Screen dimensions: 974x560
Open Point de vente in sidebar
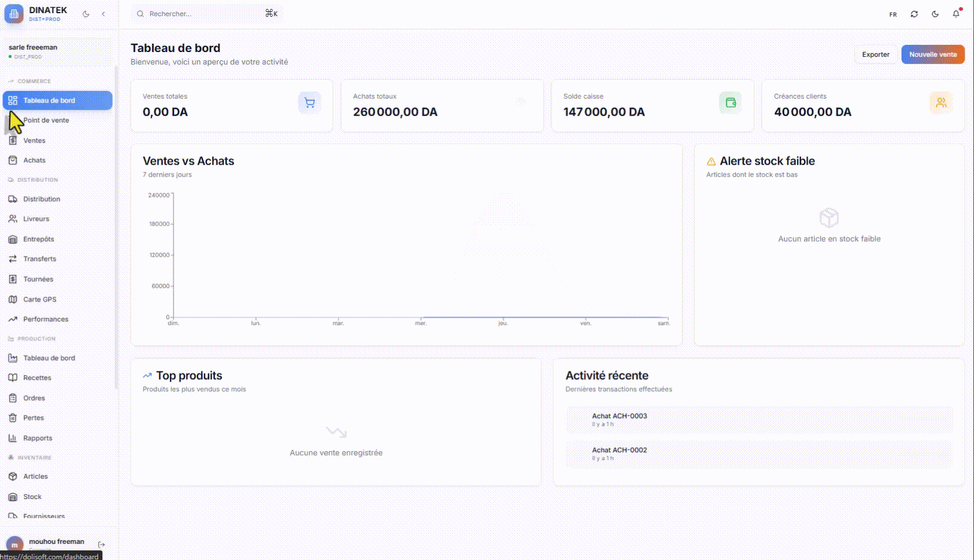(x=46, y=120)
